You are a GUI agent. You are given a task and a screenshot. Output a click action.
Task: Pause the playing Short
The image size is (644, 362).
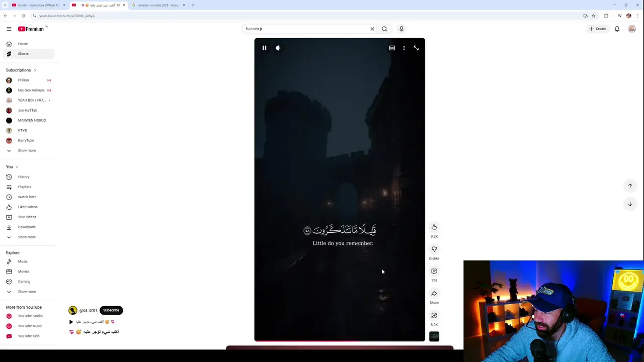(264, 48)
